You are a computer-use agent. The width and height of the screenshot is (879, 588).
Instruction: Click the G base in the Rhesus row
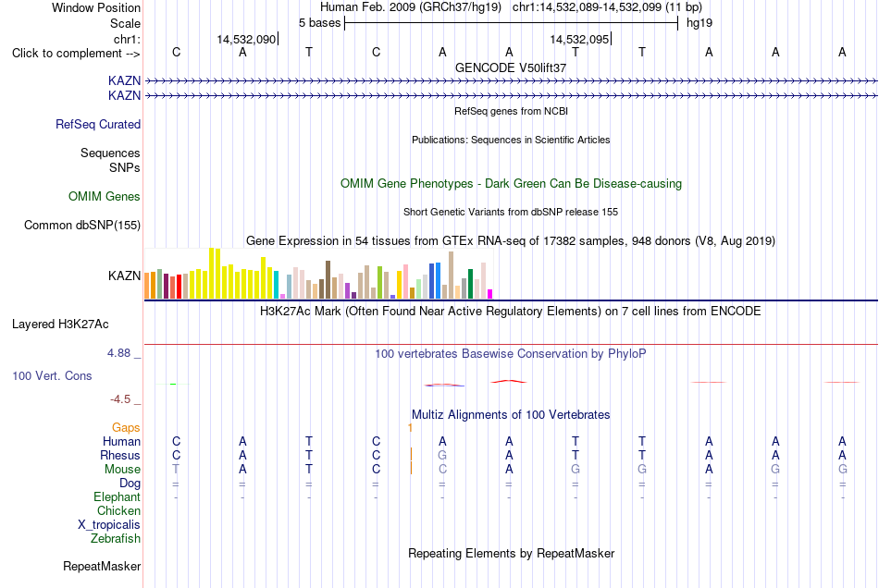pyautogui.click(x=442, y=455)
